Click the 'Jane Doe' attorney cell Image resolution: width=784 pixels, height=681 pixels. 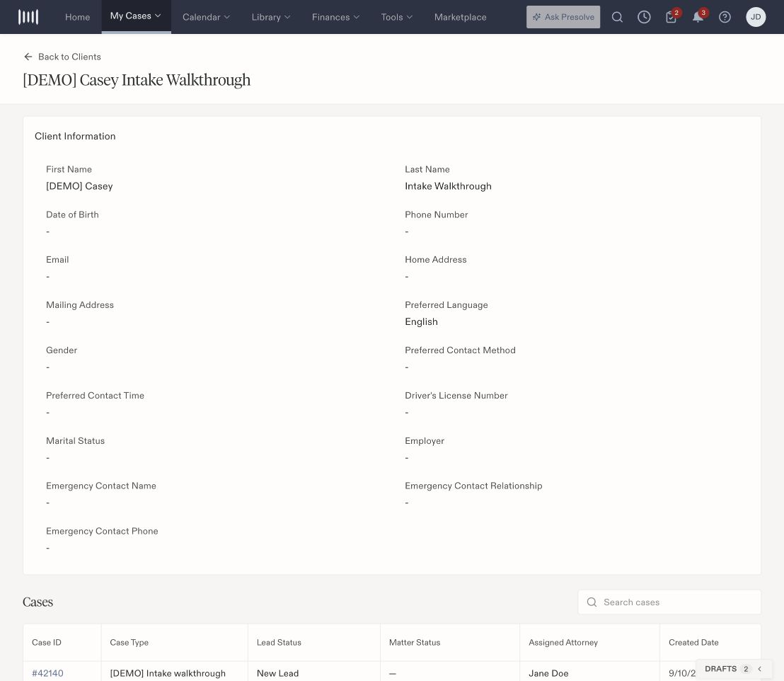click(x=548, y=673)
